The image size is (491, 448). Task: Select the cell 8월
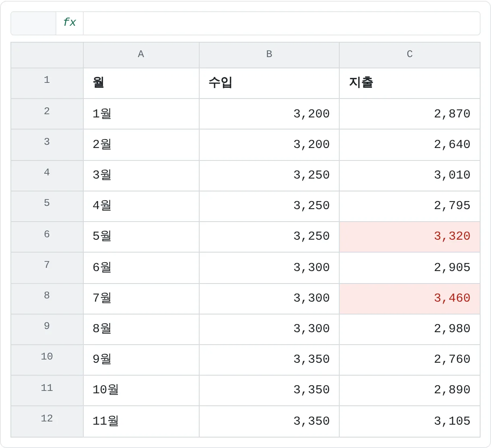tap(141, 329)
